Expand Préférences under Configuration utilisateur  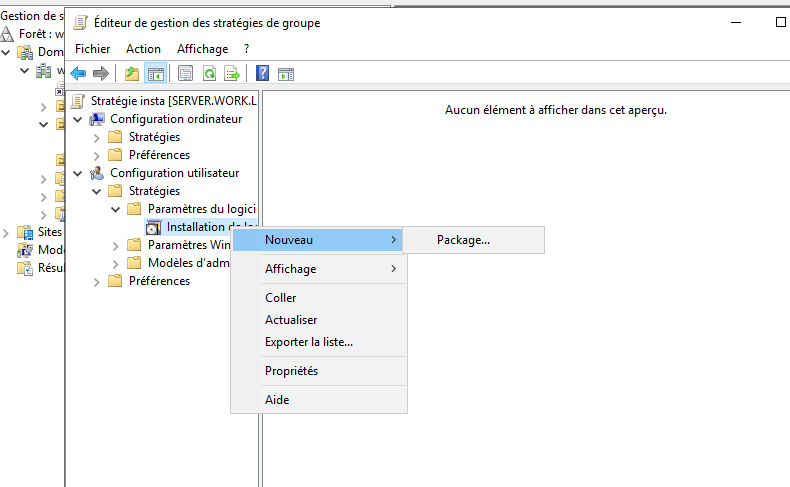97,282
